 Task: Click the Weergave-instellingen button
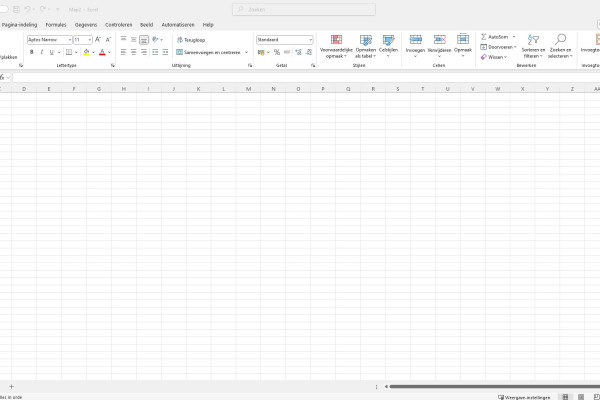coord(525,396)
